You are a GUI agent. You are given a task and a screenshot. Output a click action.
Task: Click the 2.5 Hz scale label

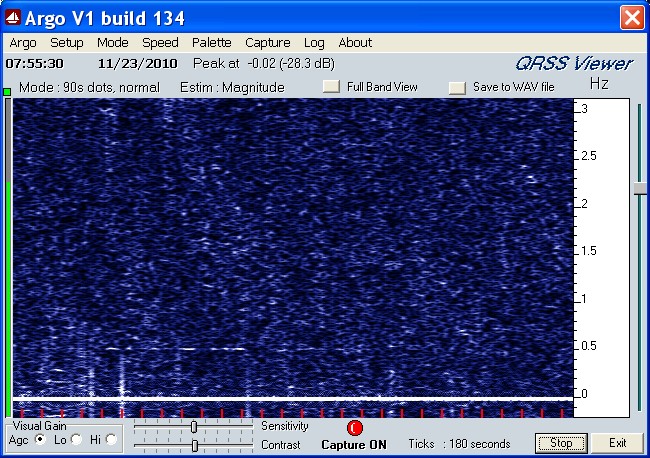(x=589, y=156)
